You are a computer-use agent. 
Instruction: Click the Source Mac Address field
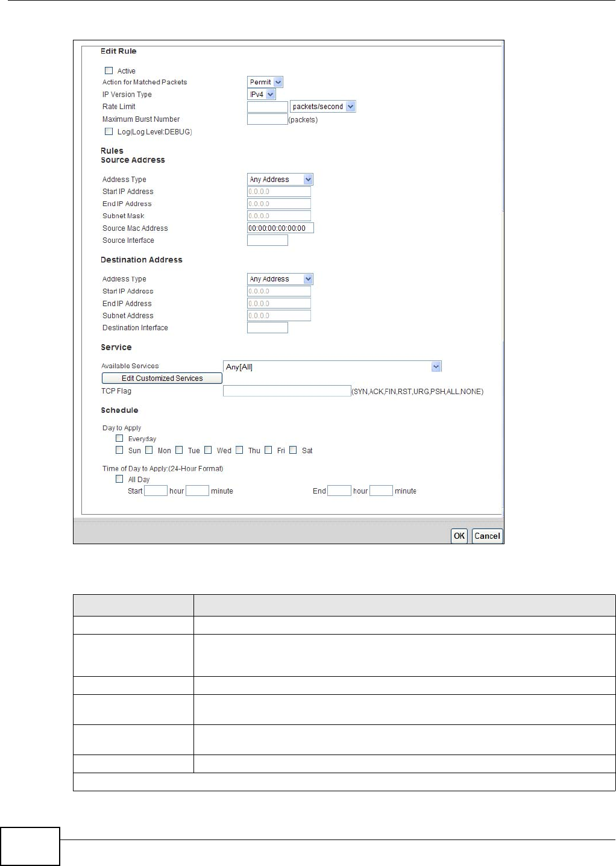[x=280, y=228]
